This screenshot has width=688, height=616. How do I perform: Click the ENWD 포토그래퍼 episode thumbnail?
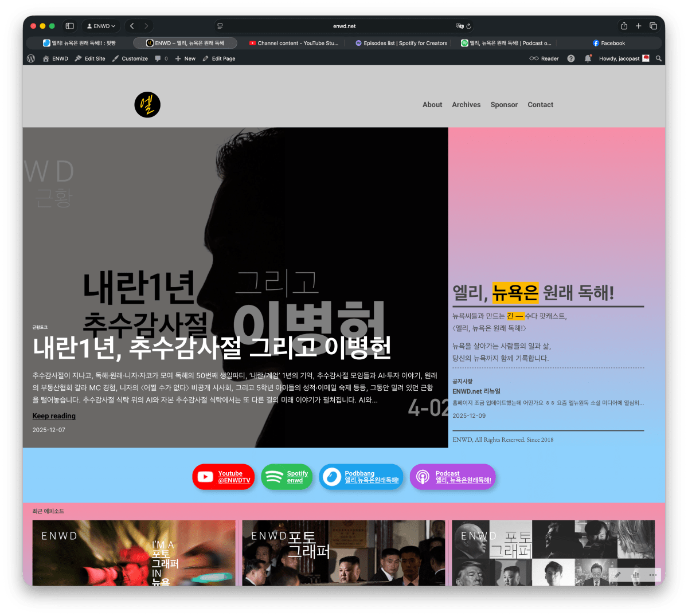(343, 552)
